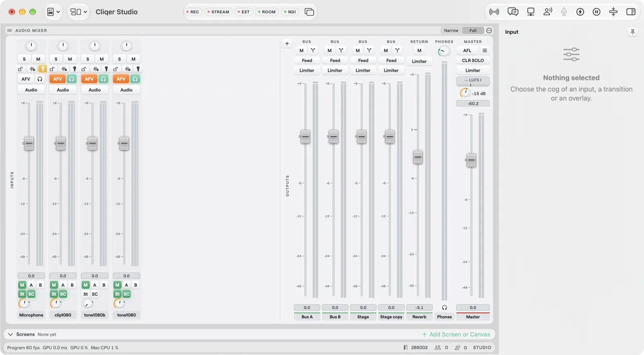Click the Y routing icon on Bus A
This screenshot has width=644, height=355.
[x=313, y=50]
